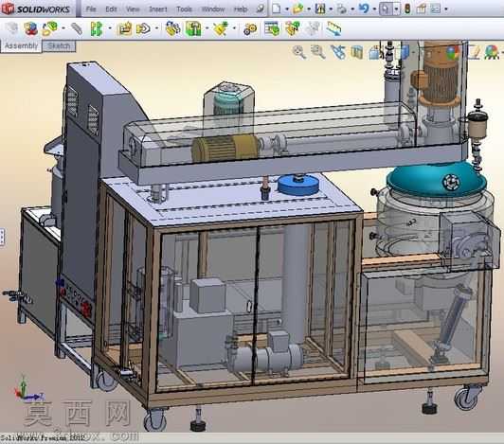Screen dimensions: 504x444
Task: Expand the Reference Geometry dropdown arrow
Action: click(x=234, y=28)
